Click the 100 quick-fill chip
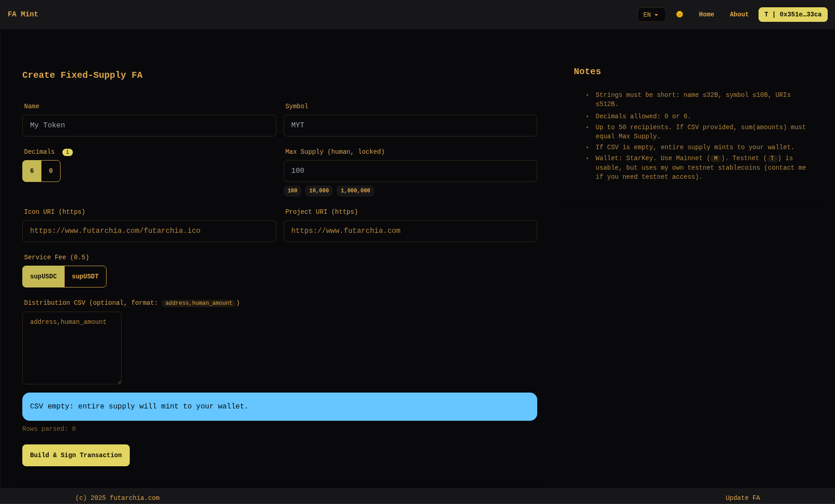The height and width of the screenshot is (504, 835). coord(292,191)
